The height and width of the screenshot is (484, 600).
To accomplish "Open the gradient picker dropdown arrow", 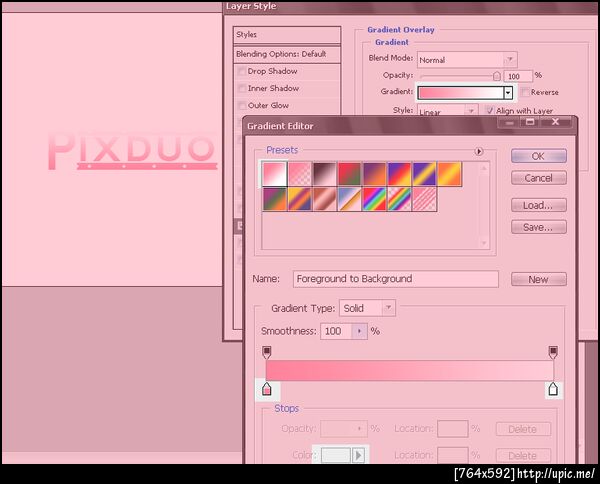I will (x=508, y=93).
